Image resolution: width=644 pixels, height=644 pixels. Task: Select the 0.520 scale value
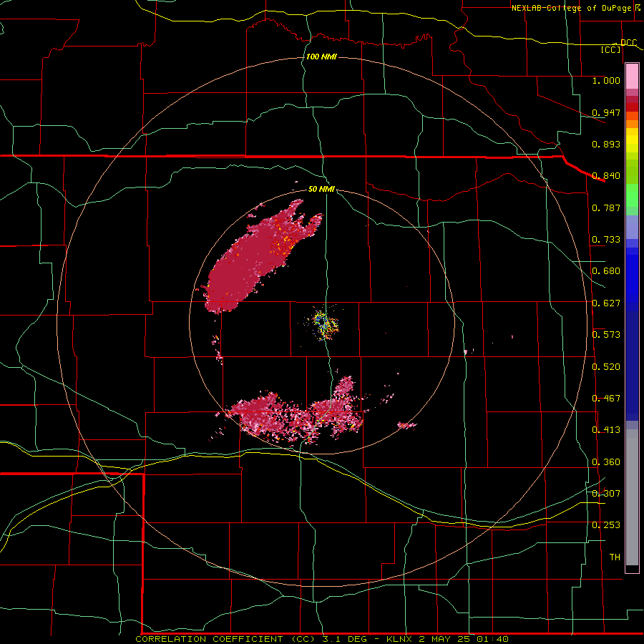(x=606, y=366)
